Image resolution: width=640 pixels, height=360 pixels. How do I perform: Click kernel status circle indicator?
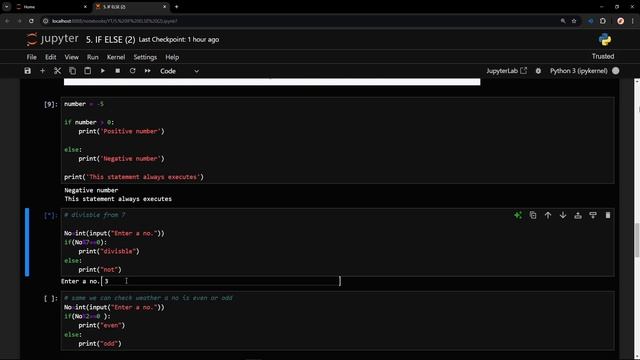coord(616,71)
